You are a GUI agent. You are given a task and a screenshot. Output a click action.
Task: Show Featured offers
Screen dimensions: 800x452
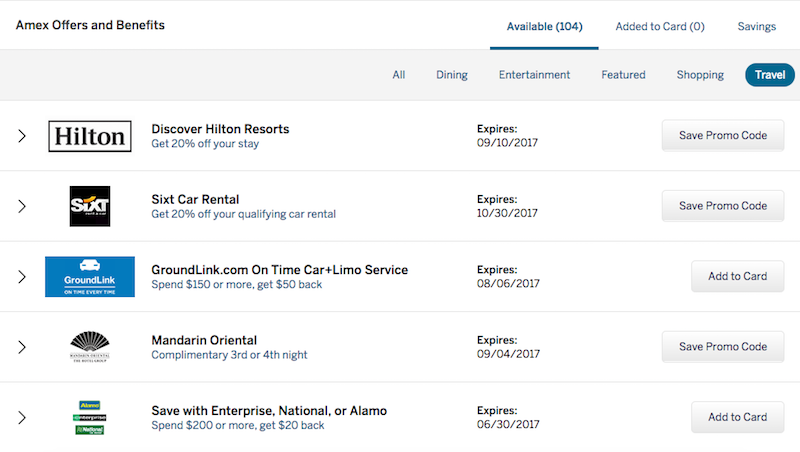[x=623, y=75]
